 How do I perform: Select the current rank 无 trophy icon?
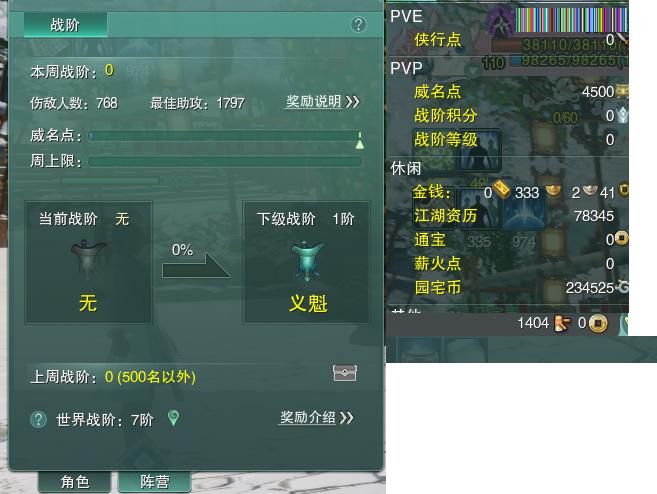tap(88, 260)
